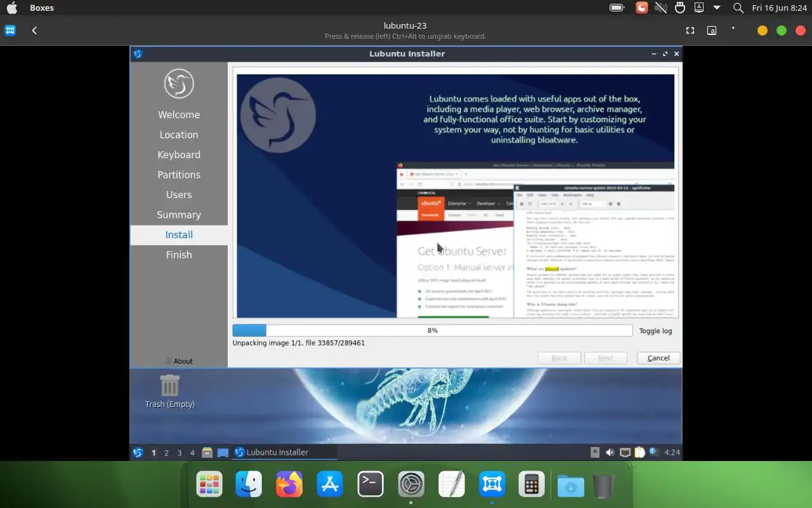Screen dimensions: 812x508
Task: Click the update notifier icon in Lubuntu tray
Action: [x=654, y=452]
